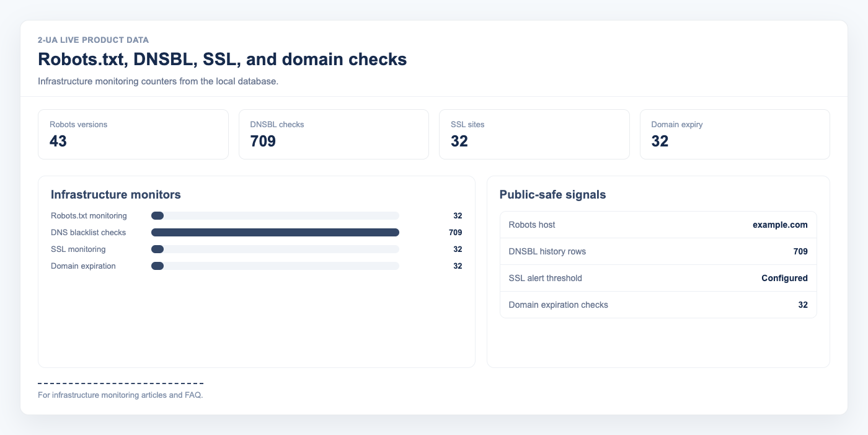Click the 'Robots host' row label
The image size is (868, 435).
click(532, 225)
